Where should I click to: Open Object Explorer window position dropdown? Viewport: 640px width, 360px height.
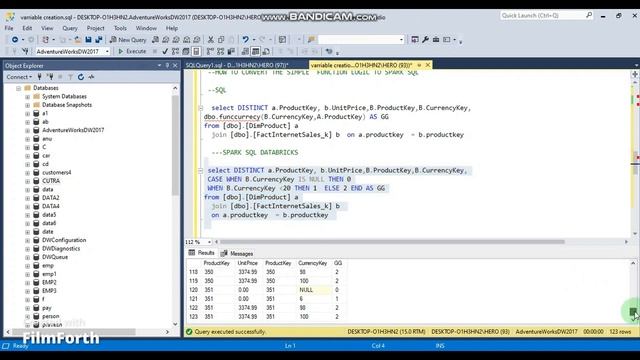point(159,65)
